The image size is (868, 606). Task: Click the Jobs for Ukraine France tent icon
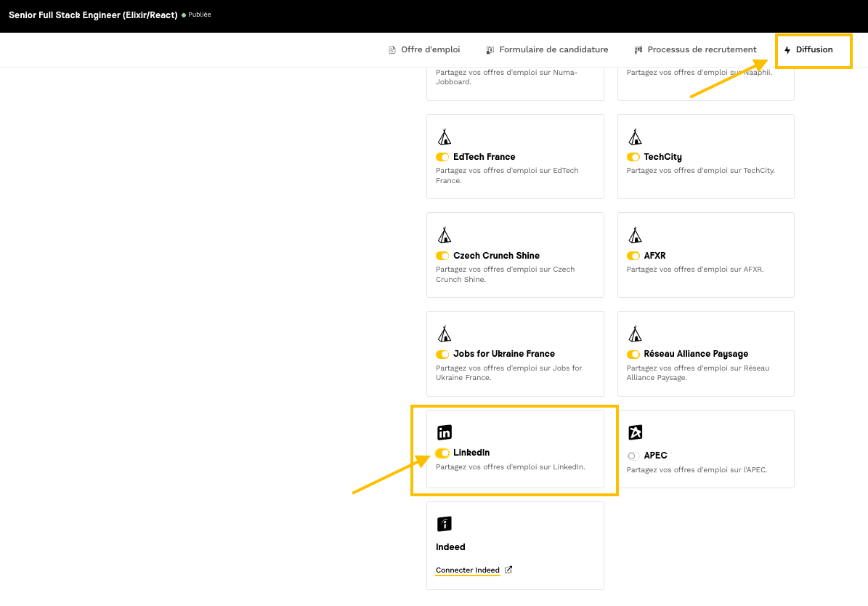pos(445,334)
